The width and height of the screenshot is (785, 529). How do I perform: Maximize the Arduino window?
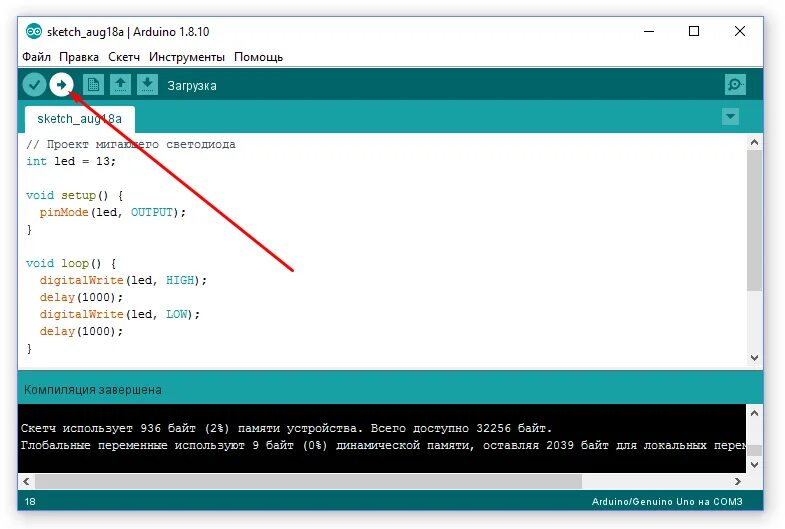coord(694,32)
